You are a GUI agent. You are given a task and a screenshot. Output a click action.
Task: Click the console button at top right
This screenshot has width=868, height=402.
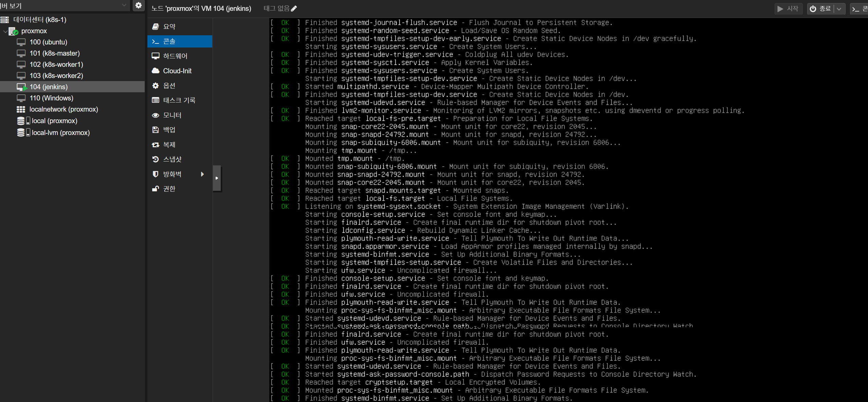(x=859, y=9)
